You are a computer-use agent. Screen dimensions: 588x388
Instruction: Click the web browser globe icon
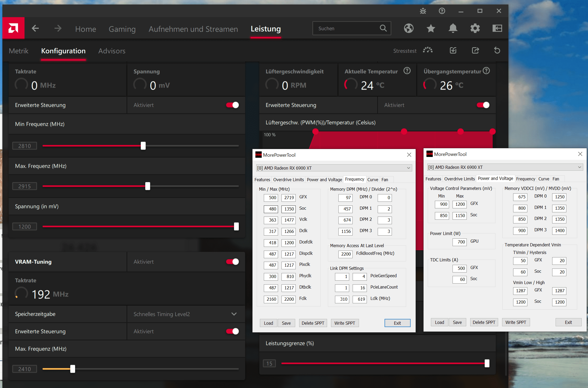409,28
